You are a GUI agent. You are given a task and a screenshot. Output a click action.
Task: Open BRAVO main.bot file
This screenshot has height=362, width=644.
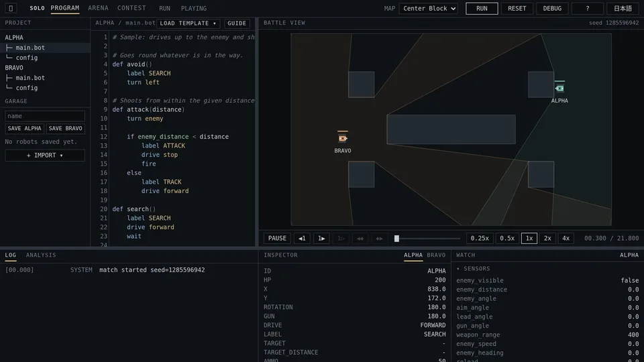(45, 78)
